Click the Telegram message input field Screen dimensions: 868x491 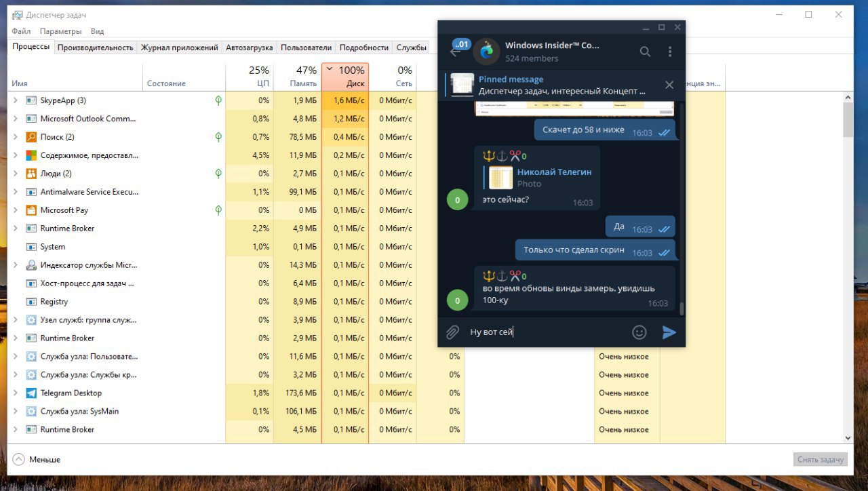(546, 332)
